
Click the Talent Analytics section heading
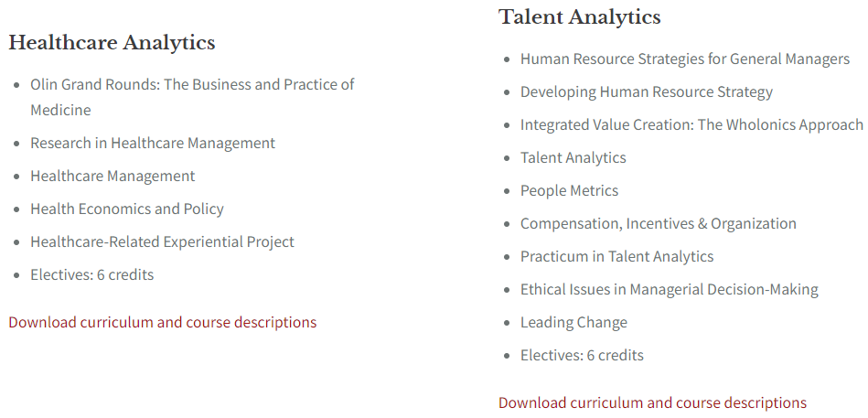coord(580,16)
